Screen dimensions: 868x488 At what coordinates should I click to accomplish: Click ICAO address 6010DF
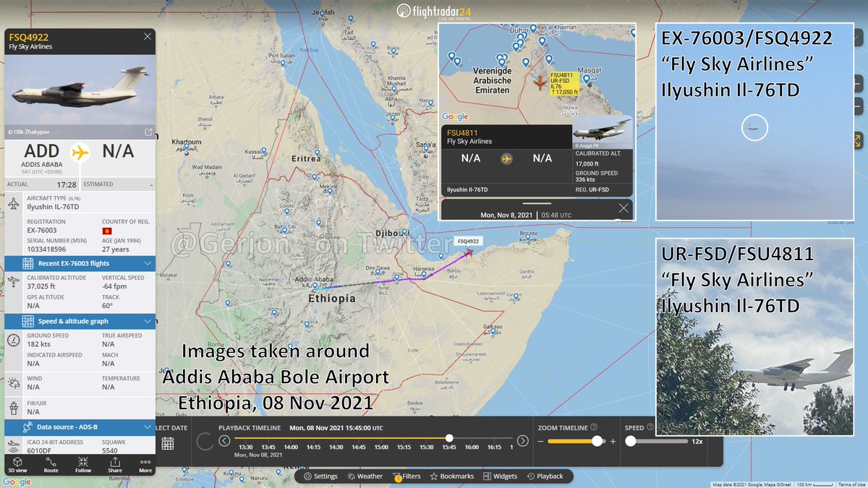[x=39, y=450]
